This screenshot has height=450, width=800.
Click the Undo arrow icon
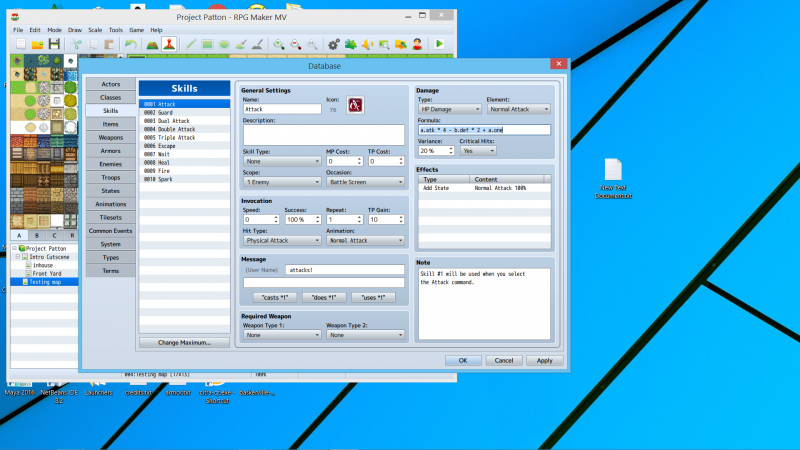[x=131, y=44]
